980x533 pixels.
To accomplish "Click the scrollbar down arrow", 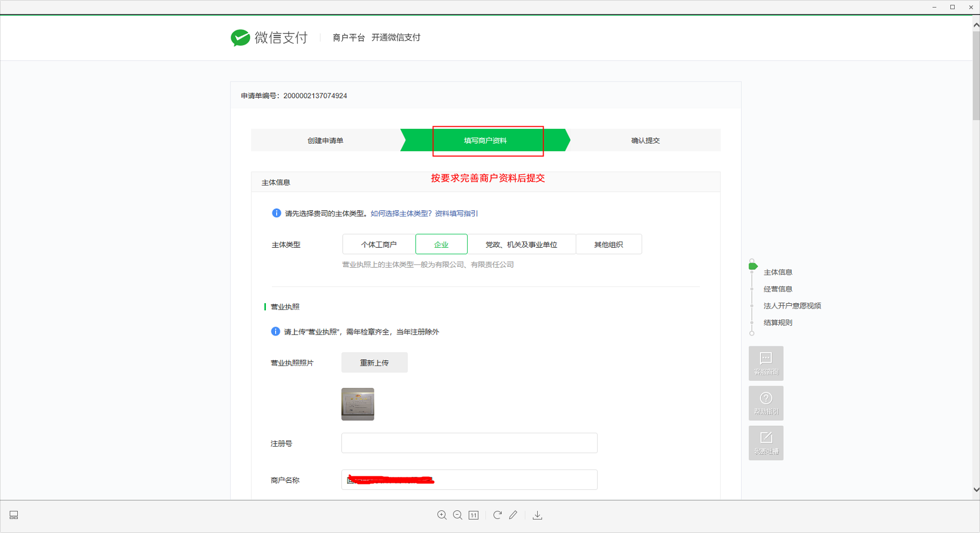I will click(x=976, y=490).
